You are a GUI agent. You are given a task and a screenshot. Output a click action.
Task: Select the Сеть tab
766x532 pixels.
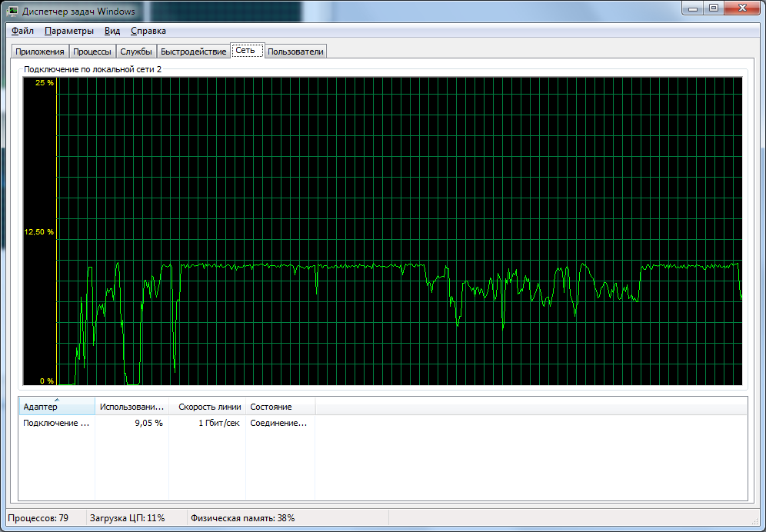246,50
